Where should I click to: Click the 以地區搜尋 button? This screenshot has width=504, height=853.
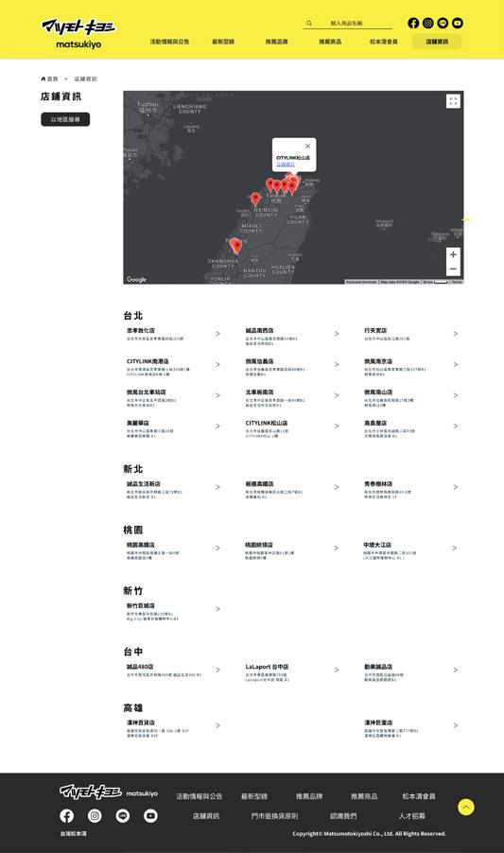point(65,119)
